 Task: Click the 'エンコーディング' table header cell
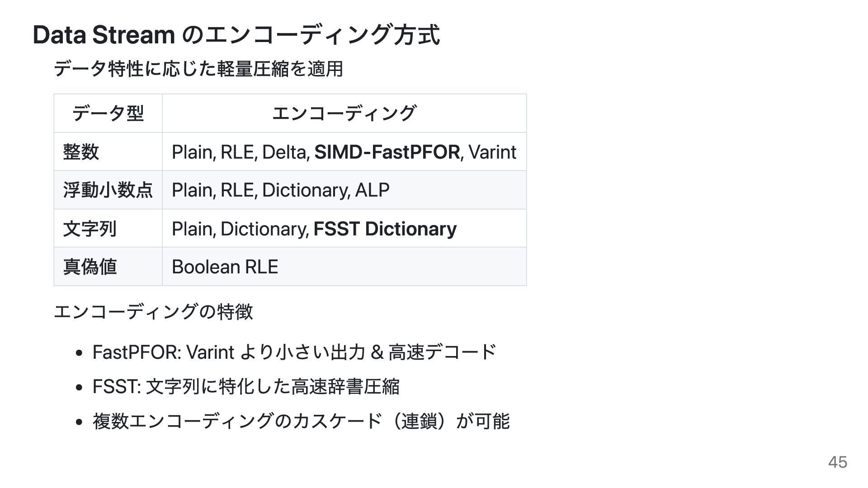click(344, 113)
